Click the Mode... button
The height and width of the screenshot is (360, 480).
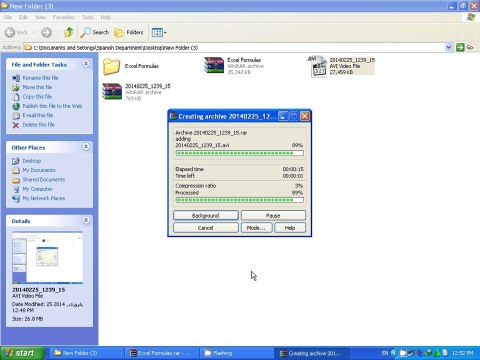point(256,228)
